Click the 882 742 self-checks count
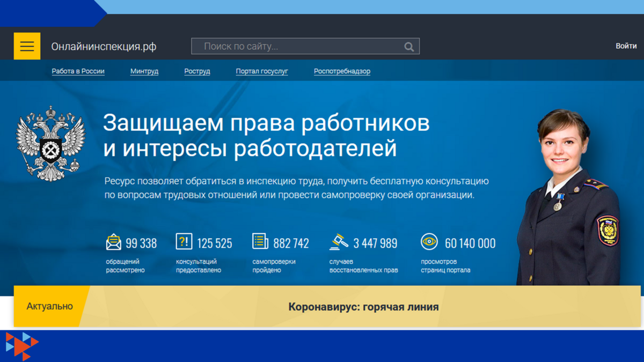Viewport: 644px width, 362px height. click(291, 243)
